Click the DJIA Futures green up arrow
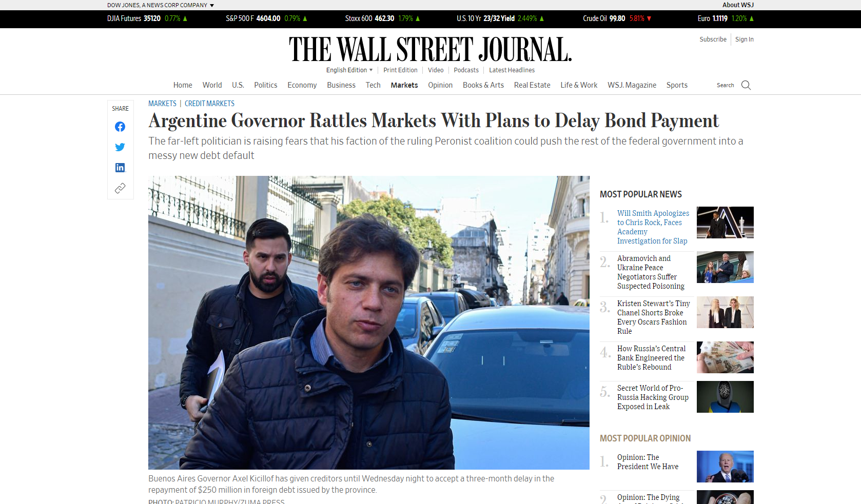The width and height of the screenshot is (861, 504). (x=185, y=18)
